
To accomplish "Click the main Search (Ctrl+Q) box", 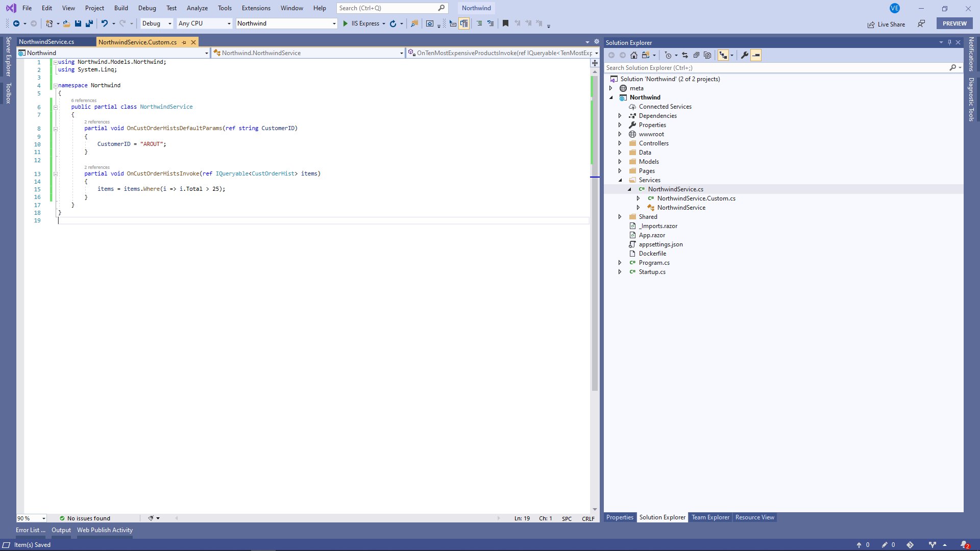I will coord(392,8).
